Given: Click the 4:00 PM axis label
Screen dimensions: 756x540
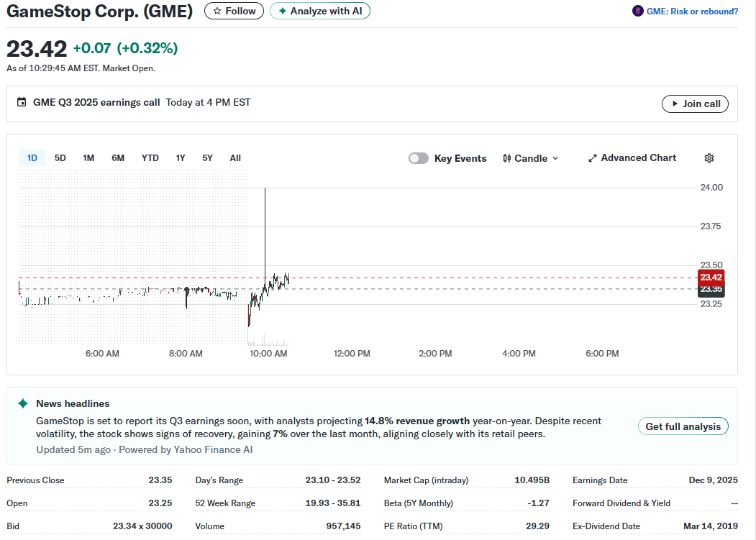Looking at the screenshot, I should tap(519, 354).
